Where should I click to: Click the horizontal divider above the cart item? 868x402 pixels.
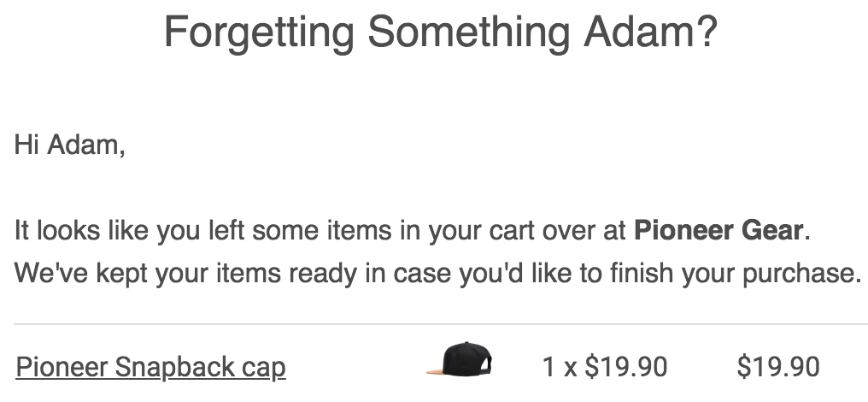(x=441, y=324)
